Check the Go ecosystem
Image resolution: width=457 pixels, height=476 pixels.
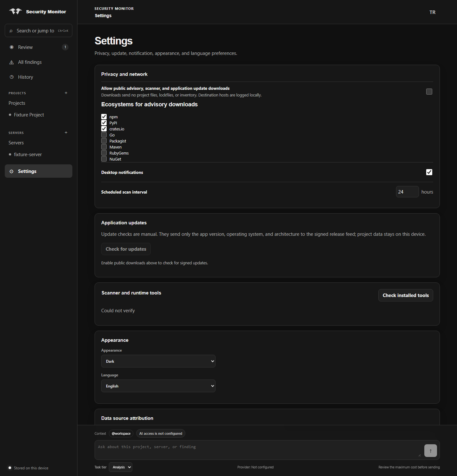click(x=104, y=135)
